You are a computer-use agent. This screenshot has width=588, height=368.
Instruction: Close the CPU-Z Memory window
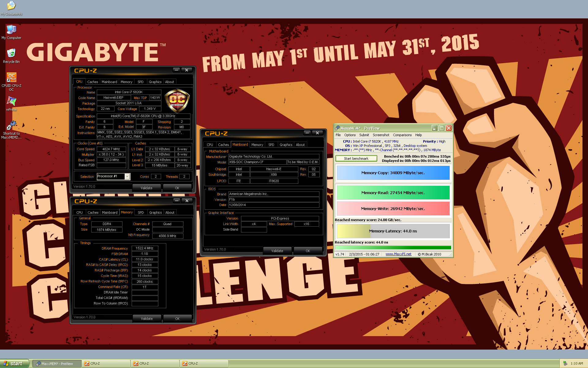[187, 201]
